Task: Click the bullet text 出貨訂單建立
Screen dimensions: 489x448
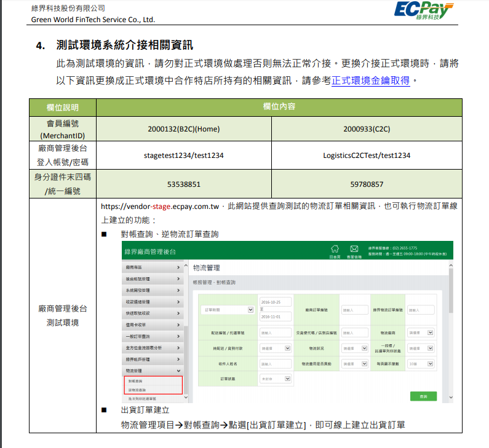Action: (x=145, y=410)
